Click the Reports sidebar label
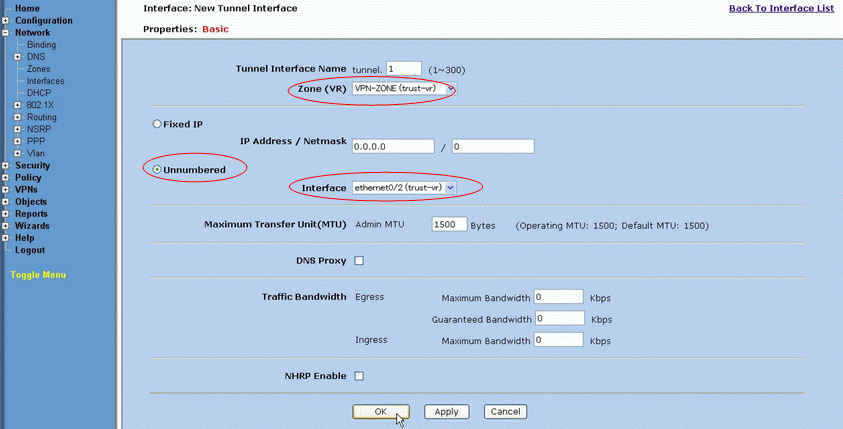The height and width of the screenshot is (429, 843). click(31, 214)
